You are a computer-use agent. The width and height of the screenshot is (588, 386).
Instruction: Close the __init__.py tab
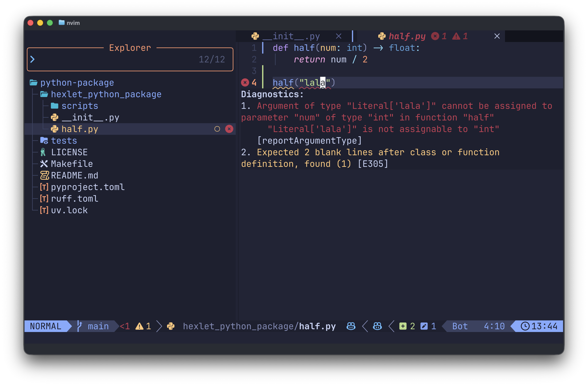(x=339, y=36)
